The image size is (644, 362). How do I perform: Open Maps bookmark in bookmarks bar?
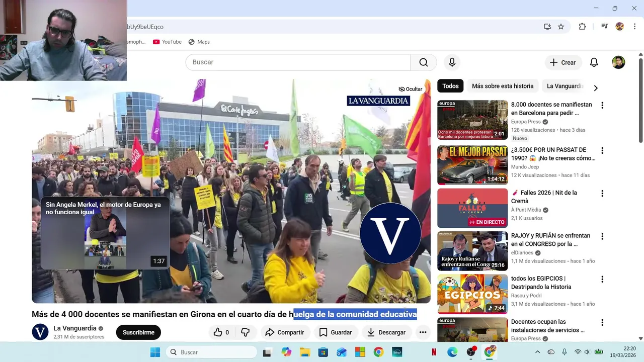(199, 42)
